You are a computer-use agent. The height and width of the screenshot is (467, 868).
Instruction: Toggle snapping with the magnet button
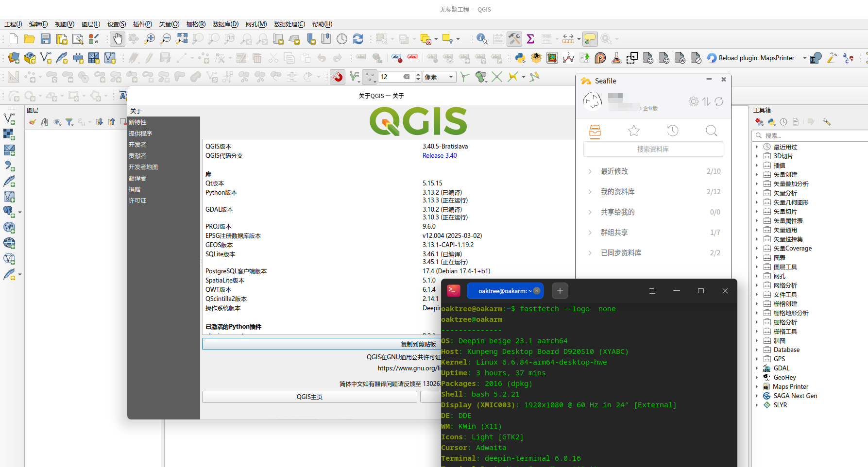[x=338, y=77]
